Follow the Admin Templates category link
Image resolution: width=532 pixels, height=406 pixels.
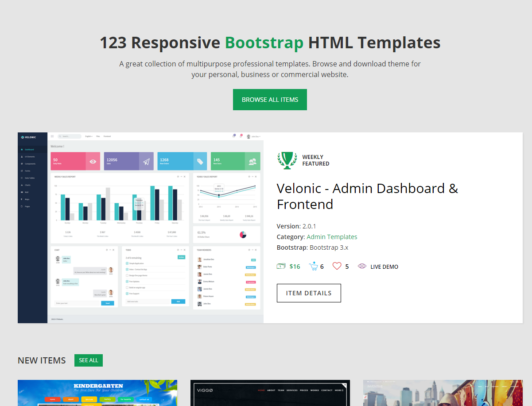pos(332,237)
